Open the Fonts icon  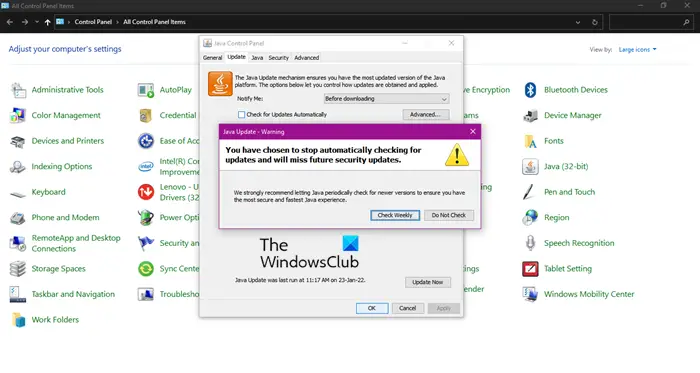(530, 141)
